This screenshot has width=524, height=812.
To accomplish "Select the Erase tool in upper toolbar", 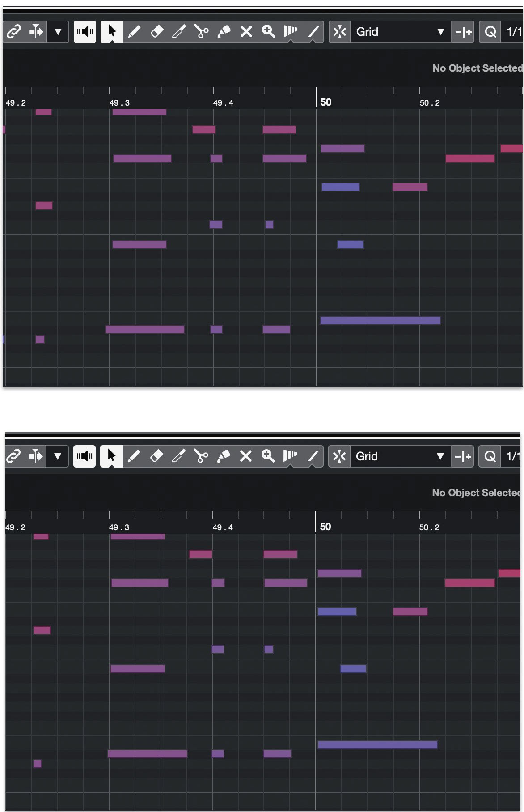I will pos(156,32).
